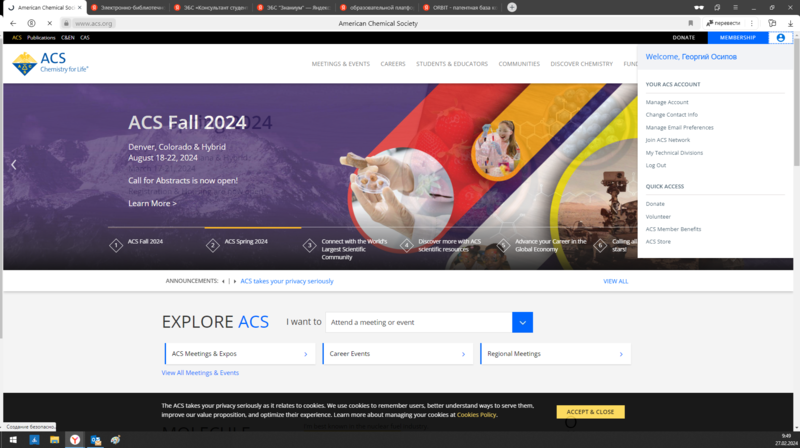Switch to the ORBIT patent database tab

460,8
